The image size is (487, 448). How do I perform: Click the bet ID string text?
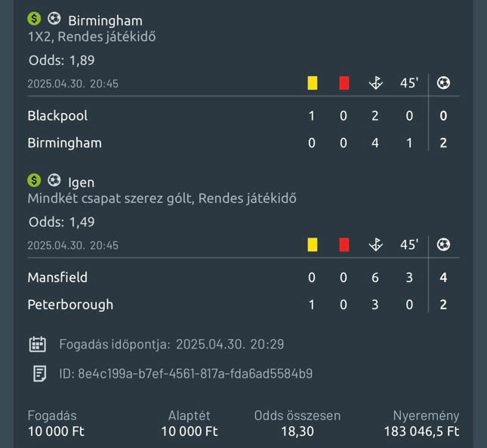point(195,373)
